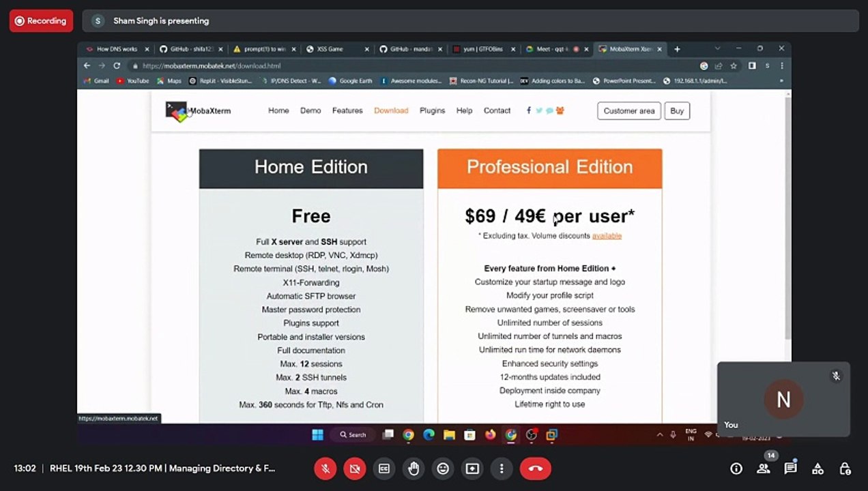Open Chrome three-dot menu
The height and width of the screenshot is (491, 868).
point(781,66)
